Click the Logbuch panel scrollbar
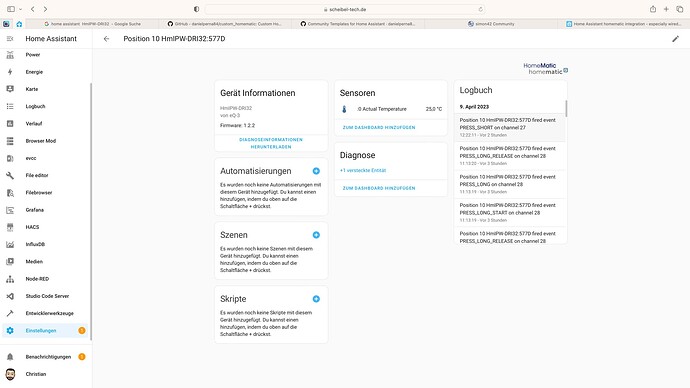The width and height of the screenshot is (690, 388). tap(566, 108)
